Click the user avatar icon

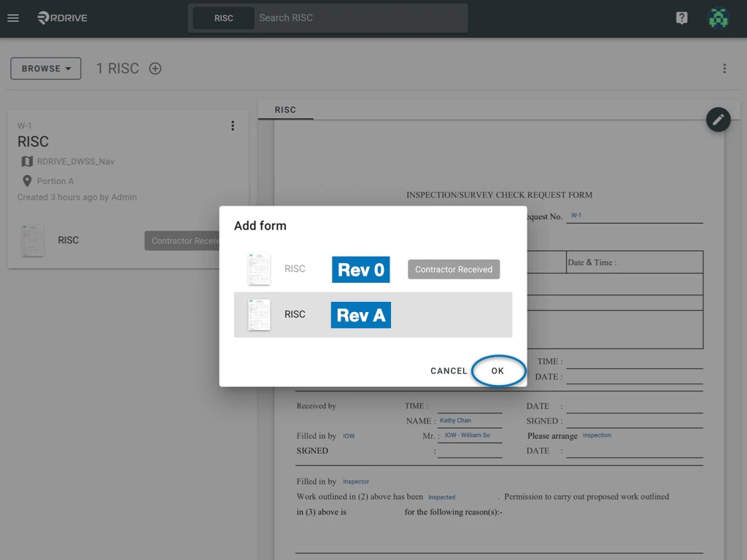tap(718, 17)
